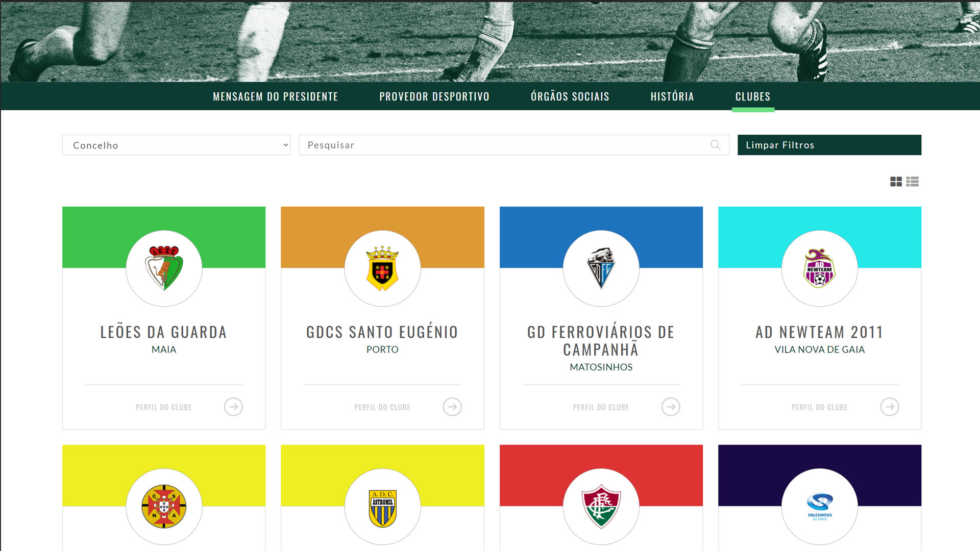Focus the Pesquisar search field
This screenshot has width=980, height=551.
pyautogui.click(x=514, y=145)
